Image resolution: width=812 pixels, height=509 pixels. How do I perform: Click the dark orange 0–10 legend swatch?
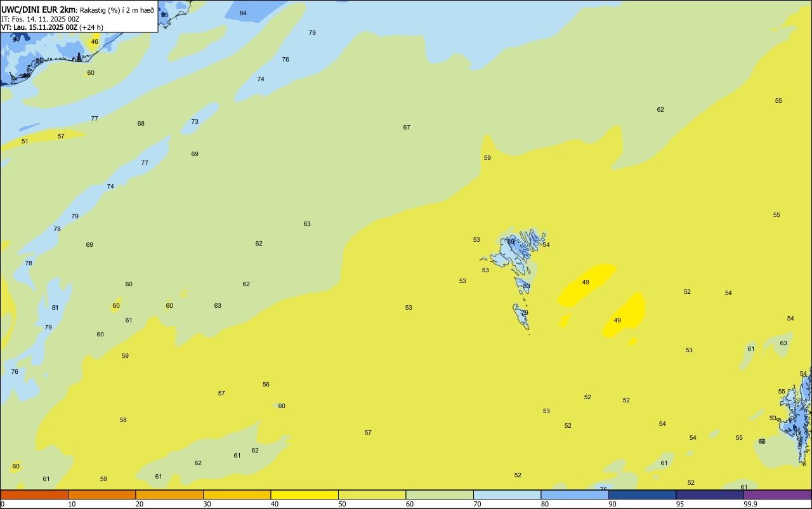[34, 494]
